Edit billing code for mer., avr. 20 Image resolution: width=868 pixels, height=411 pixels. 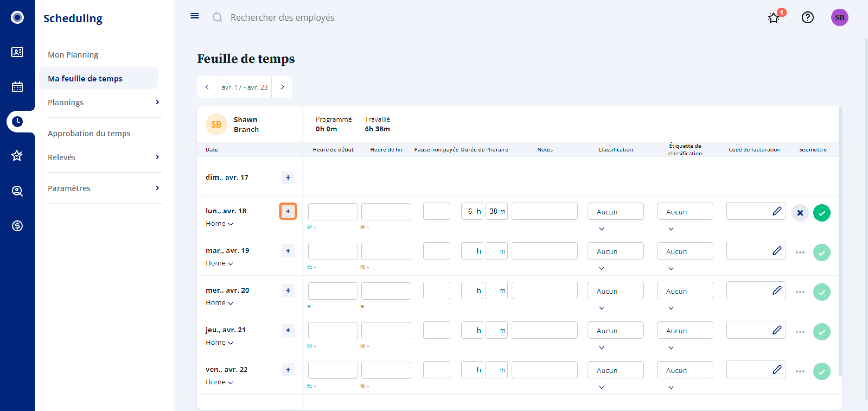(x=777, y=290)
